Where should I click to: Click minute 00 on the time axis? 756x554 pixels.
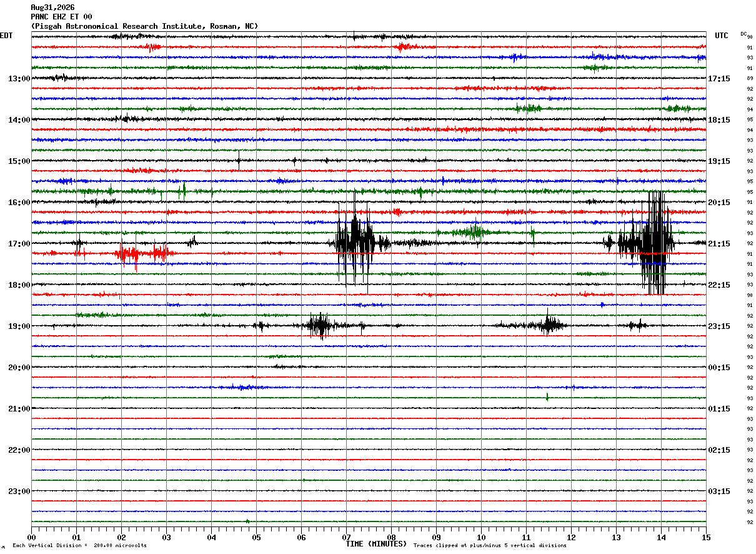click(31, 537)
